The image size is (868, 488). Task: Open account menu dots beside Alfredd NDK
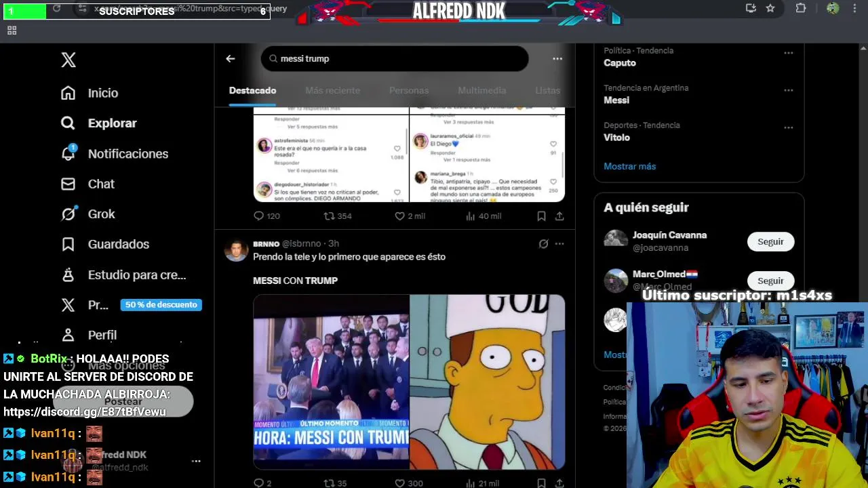click(x=196, y=461)
